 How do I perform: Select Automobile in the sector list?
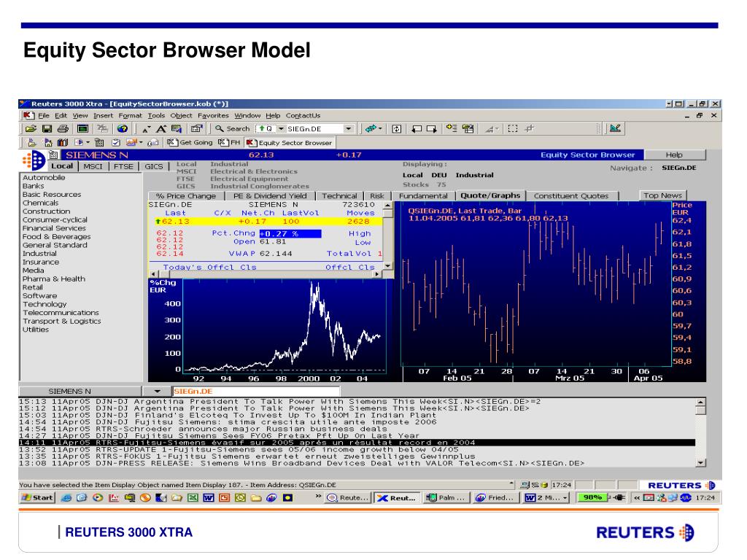[44, 178]
